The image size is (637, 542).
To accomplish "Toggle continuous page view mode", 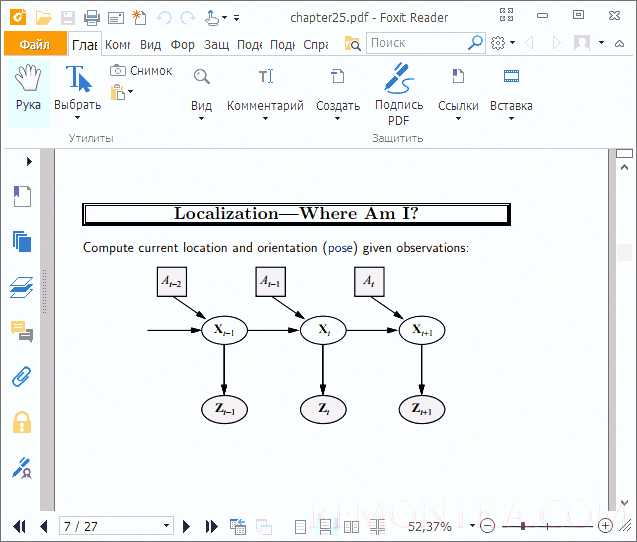I will pyautogui.click(x=325, y=527).
